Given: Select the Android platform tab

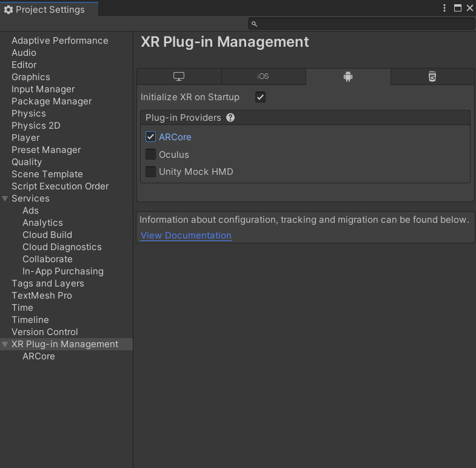Looking at the screenshot, I should tap(348, 76).
